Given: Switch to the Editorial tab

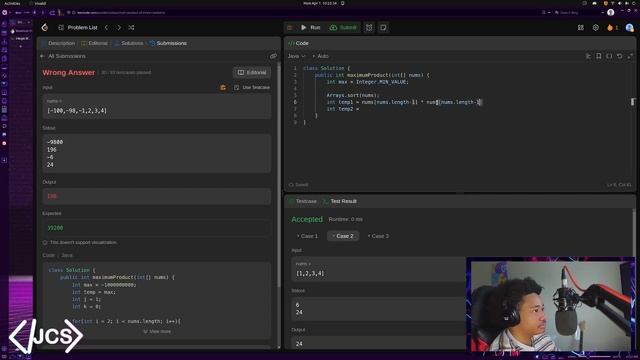Looking at the screenshot, I should coord(94,43).
